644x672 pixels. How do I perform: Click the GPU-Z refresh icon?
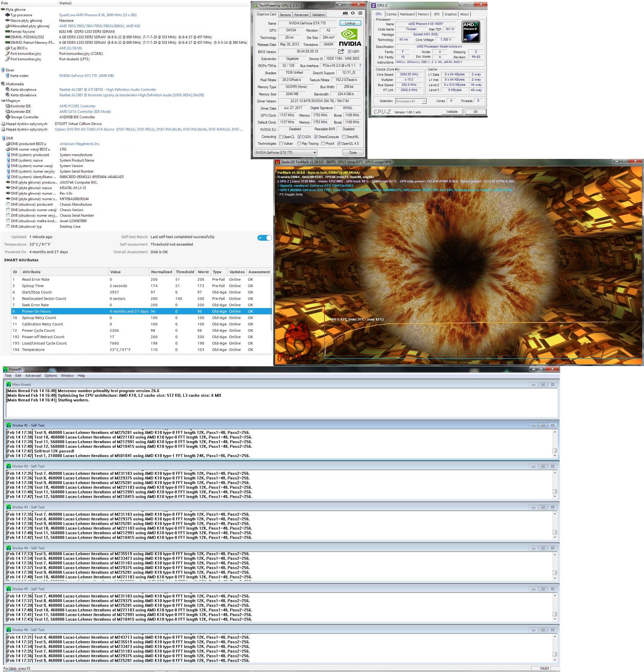[x=353, y=13]
